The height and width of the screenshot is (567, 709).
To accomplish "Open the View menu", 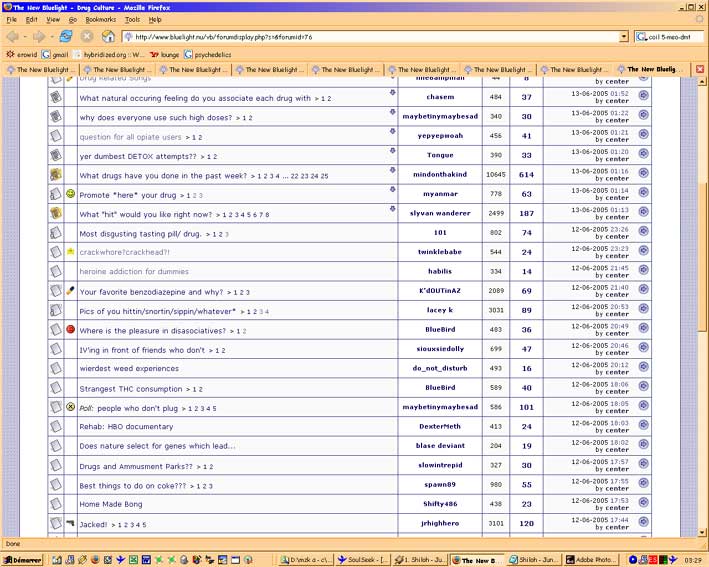I will click(53, 19).
